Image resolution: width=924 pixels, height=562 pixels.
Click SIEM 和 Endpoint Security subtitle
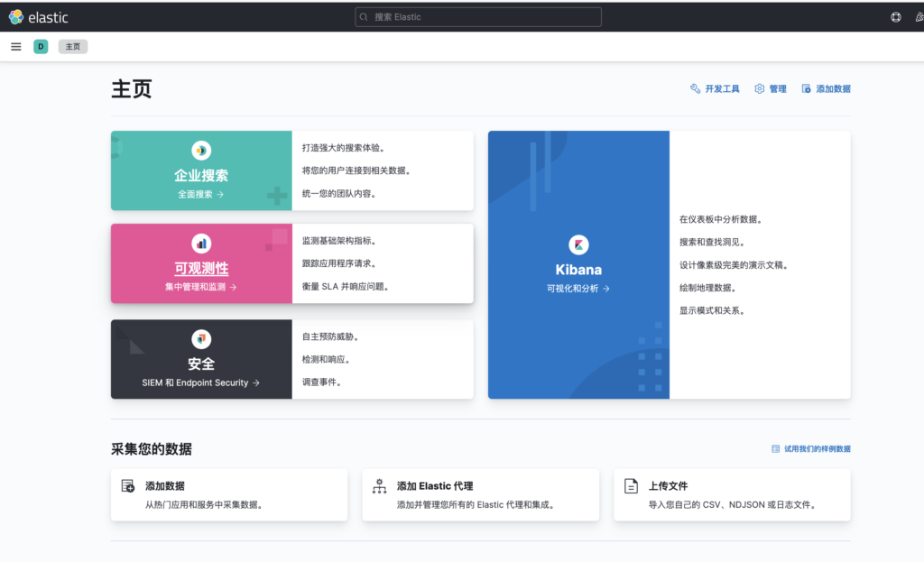pos(195,382)
